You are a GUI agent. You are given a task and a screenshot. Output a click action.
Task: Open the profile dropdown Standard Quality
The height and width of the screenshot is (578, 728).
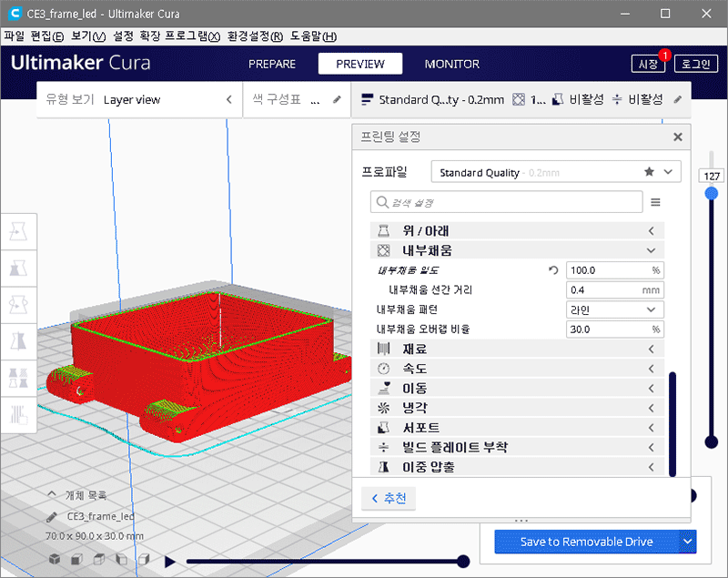click(x=556, y=172)
